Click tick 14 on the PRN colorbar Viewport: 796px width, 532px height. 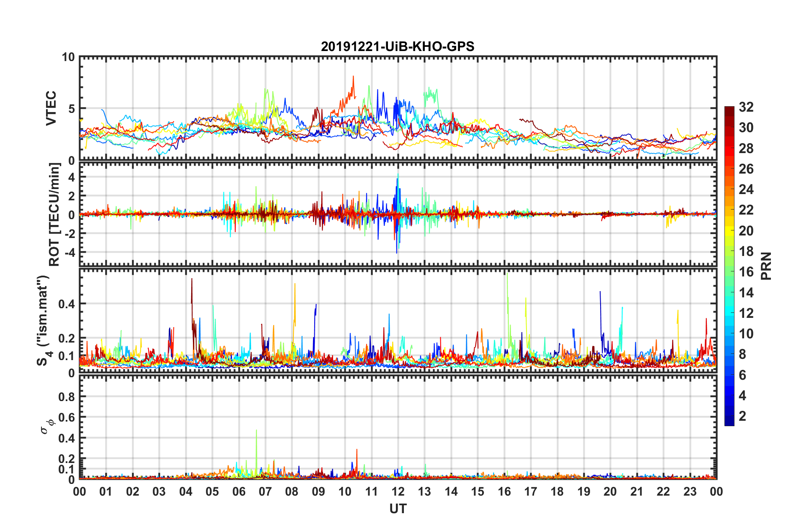point(746,293)
